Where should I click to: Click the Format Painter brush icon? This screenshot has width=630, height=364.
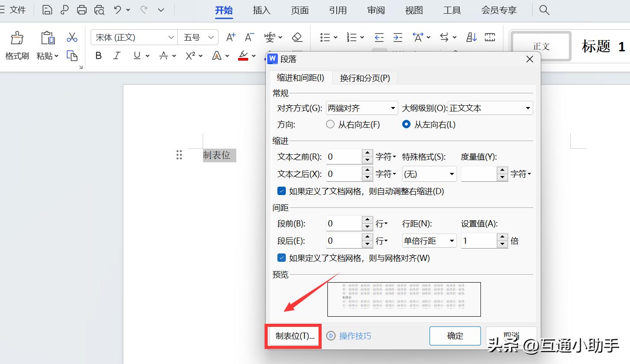(x=17, y=38)
